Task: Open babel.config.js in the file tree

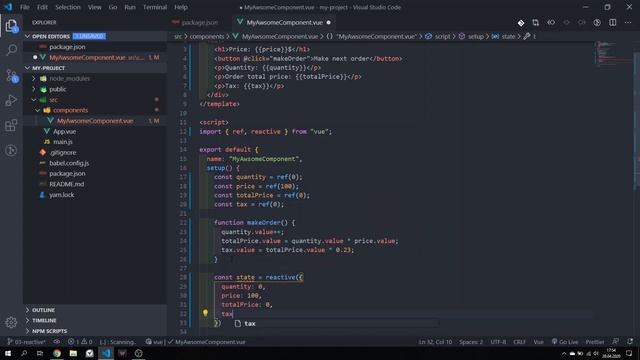Action: [69, 163]
